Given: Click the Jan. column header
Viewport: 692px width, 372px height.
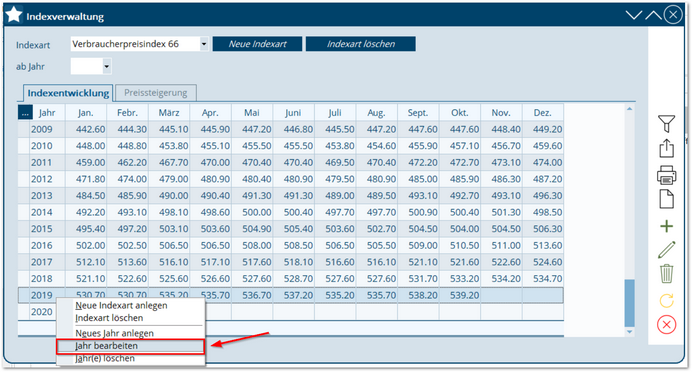Looking at the screenshot, I should [86, 113].
